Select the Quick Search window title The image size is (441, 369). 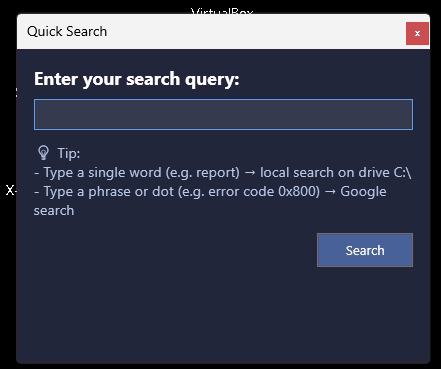pyautogui.click(x=67, y=32)
